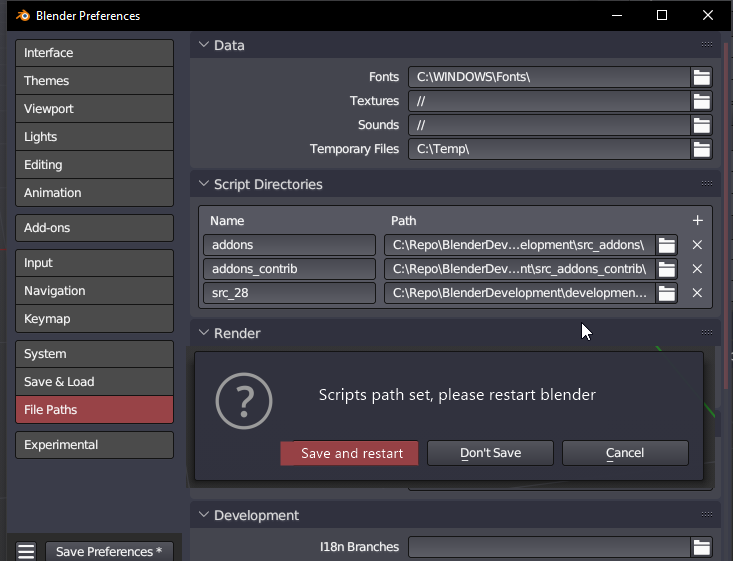
Task: Collapse the Script Directories panel
Action: click(x=204, y=184)
